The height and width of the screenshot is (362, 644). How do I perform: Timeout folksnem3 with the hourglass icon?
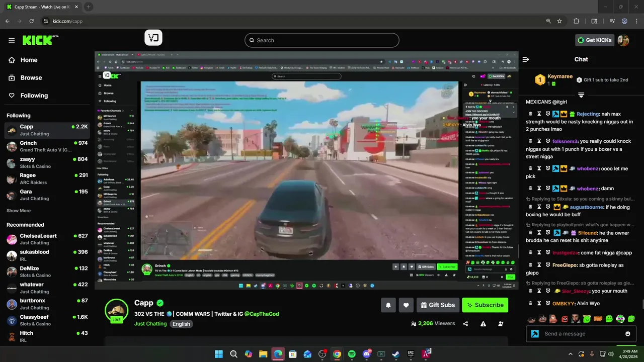(539, 141)
